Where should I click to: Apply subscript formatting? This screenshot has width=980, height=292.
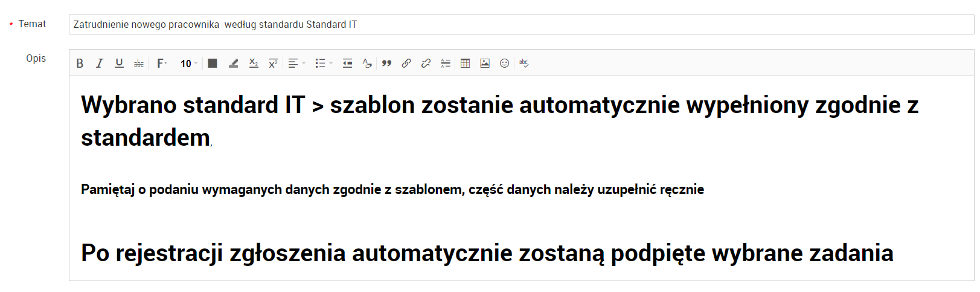(x=254, y=63)
